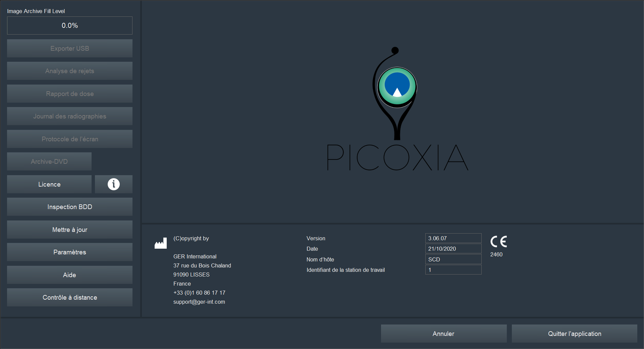The width and height of the screenshot is (644, 349).
Task: Click the support@ger-int.com email text
Action: (199, 302)
